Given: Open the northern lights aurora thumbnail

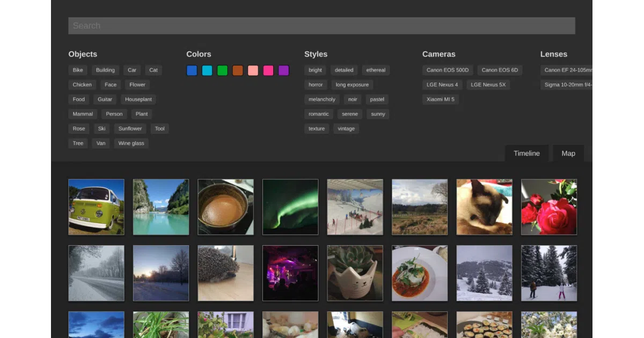Looking at the screenshot, I should [290, 207].
